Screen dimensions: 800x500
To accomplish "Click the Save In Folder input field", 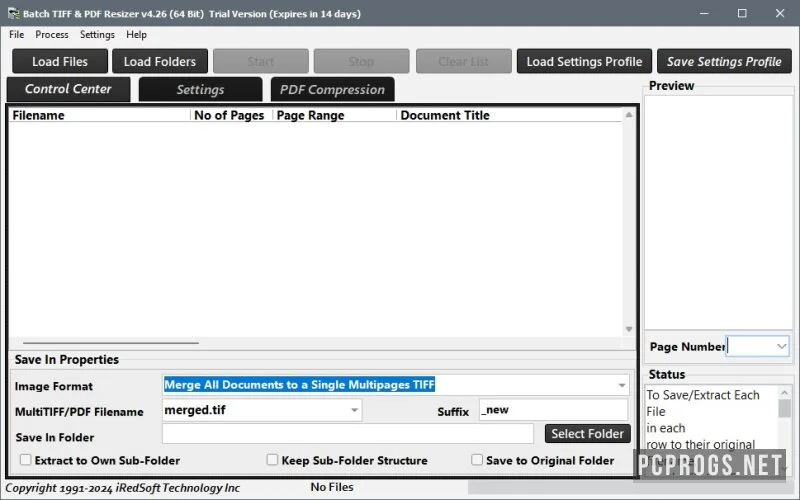I will [x=347, y=434].
